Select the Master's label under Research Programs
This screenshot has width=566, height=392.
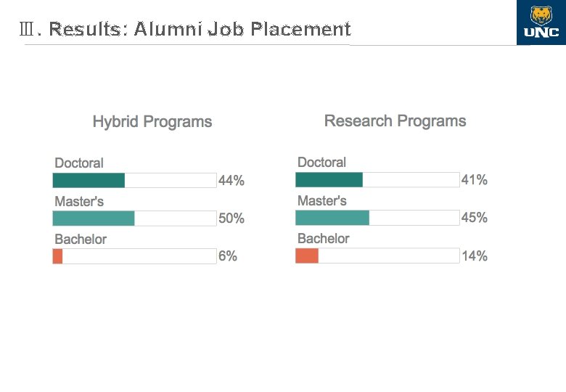point(321,200)
